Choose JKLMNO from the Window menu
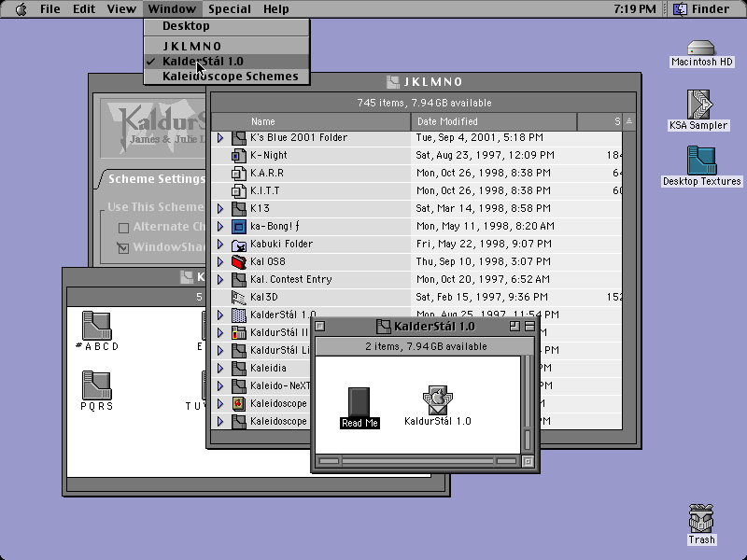 227,46
